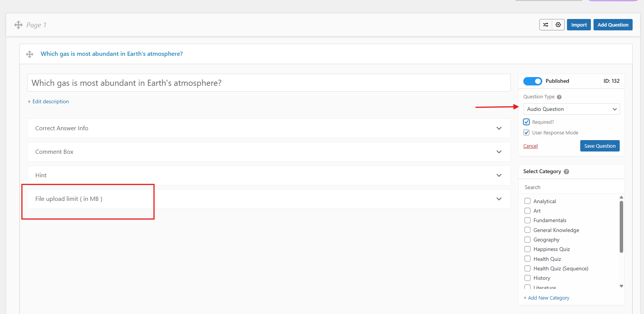This screenshot has height=314, width=644.
Task: Check the Analytical category
Action: click(527, 201)
